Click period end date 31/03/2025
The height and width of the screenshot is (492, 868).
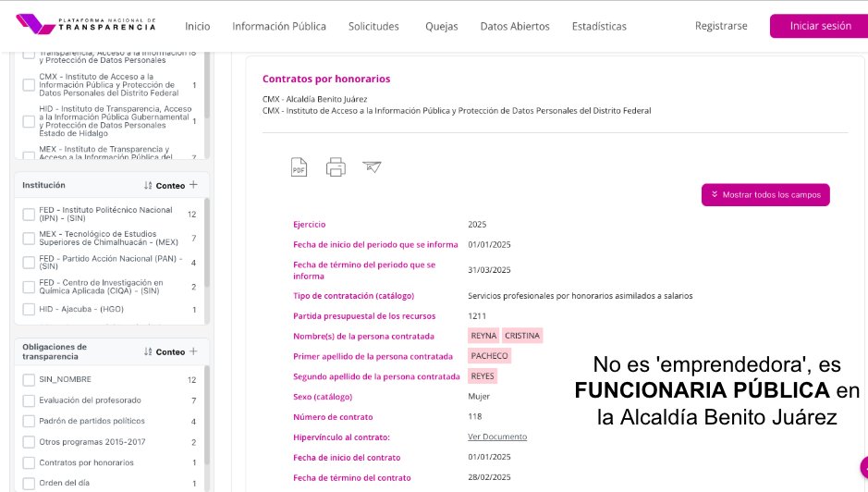[489, 270]
